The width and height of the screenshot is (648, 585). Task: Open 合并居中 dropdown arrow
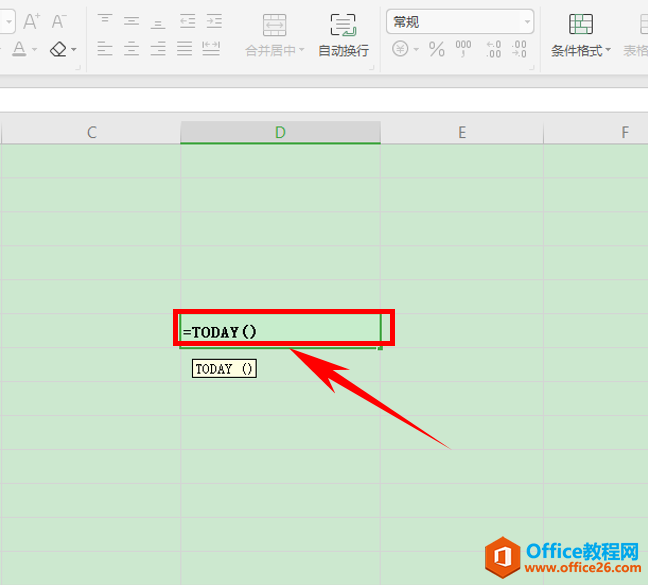(302, 50)
